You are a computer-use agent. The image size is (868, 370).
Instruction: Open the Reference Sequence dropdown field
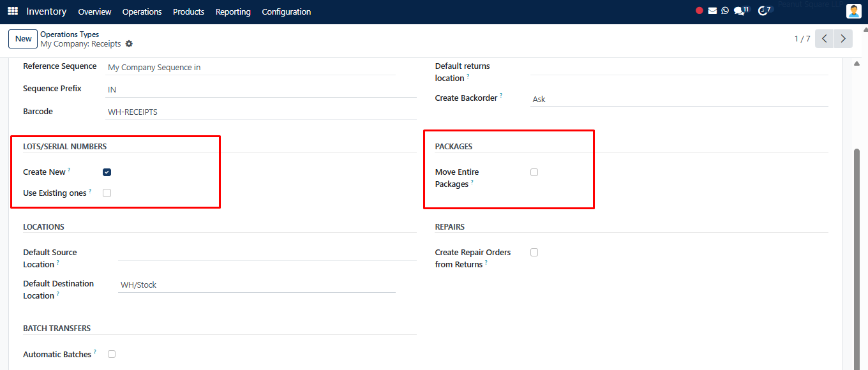pos(250,67)
